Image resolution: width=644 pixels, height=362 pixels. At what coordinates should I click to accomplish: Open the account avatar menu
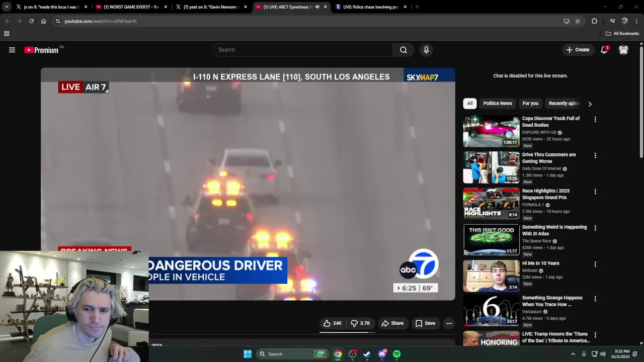[623, 50]
